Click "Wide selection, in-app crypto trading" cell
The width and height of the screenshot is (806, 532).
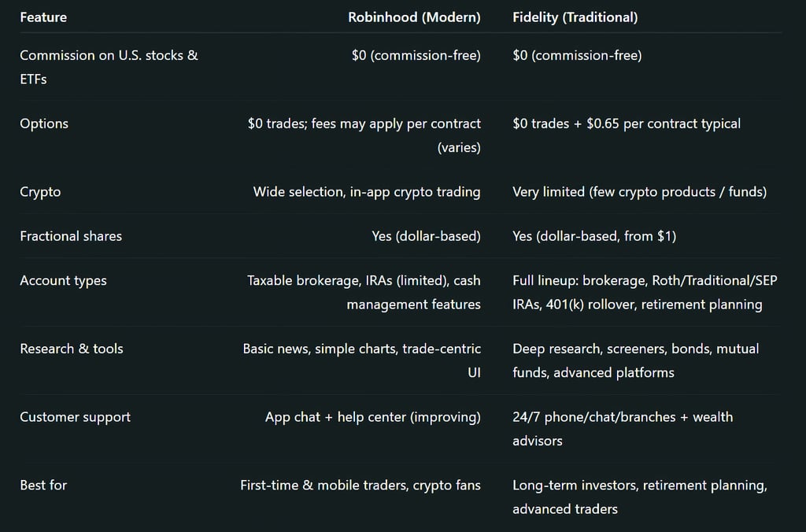click(x=367, y=192)
